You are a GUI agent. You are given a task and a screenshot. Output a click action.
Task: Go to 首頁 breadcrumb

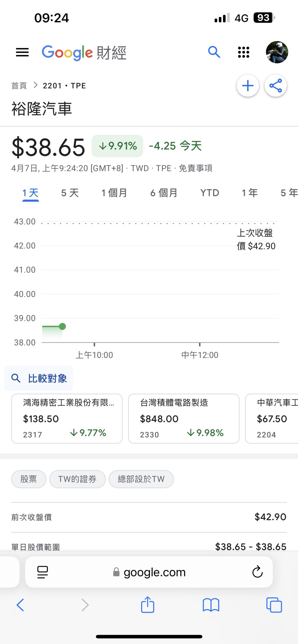point(19,86)
